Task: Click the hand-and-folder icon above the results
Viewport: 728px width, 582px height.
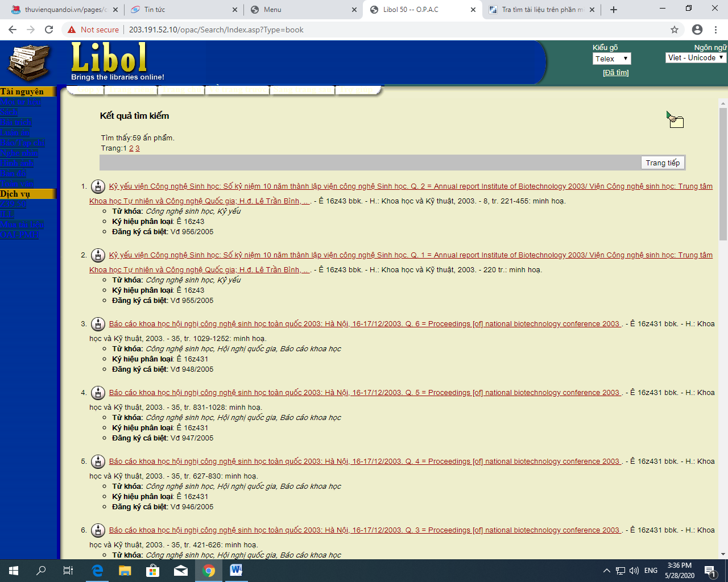Action: [675, 119]
